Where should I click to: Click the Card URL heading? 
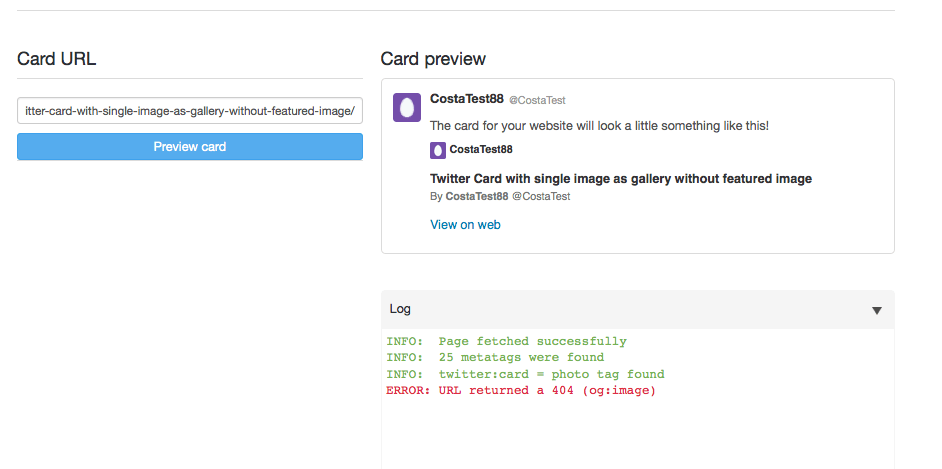56,59
